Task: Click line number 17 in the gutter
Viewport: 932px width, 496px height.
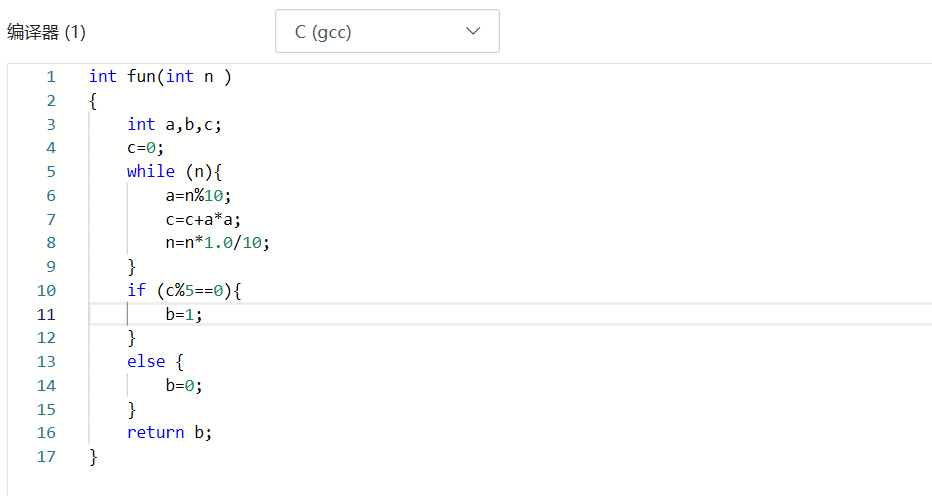Action: tap(46, 457)
